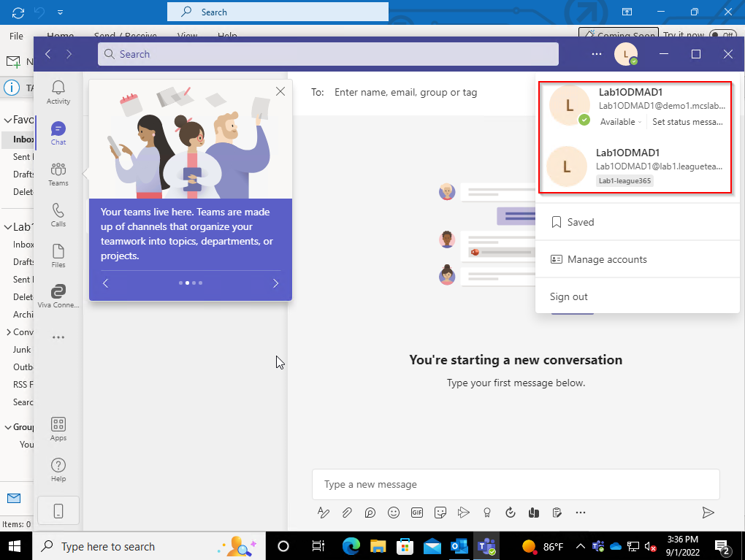Viewport: 745px width, 560px height.
Task: Open the Apps store icon
Action: [x=58, y=429]
